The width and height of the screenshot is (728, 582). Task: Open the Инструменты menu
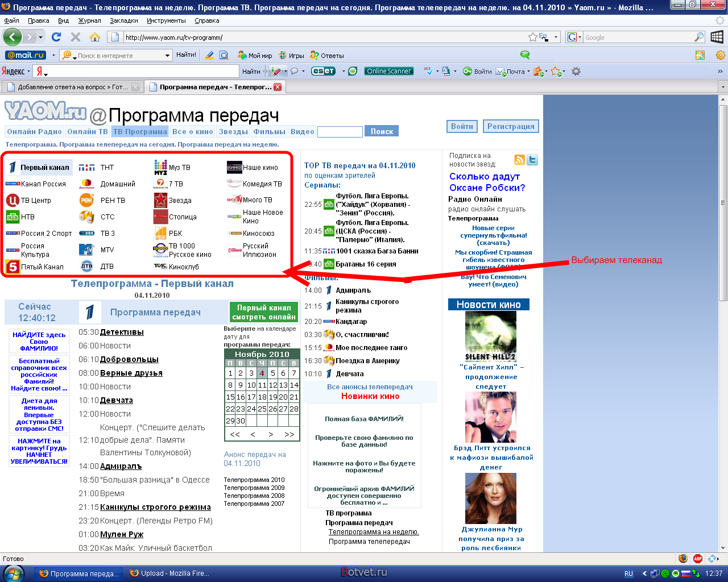coord(166,20)
